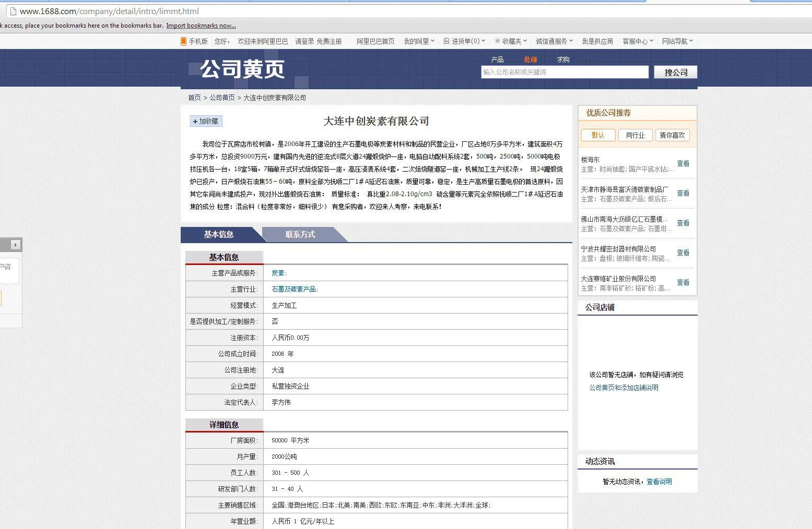812x529 pixels.
Task: Focus the company name search field
Action: tap(564, 72)
